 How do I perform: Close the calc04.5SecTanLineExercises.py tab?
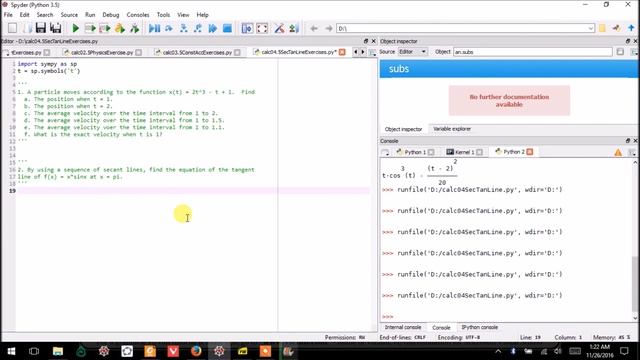(x=342, y=52)
